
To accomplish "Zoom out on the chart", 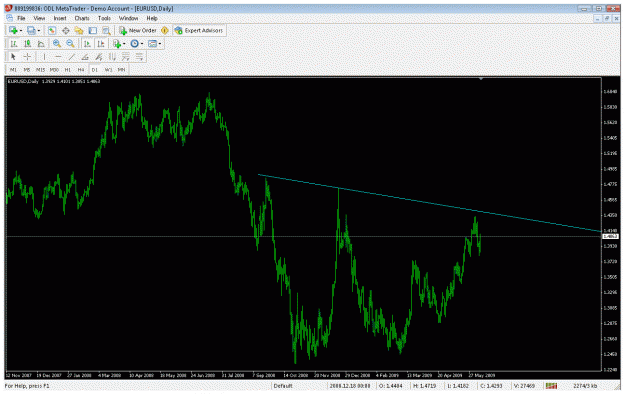I will 70,43.
